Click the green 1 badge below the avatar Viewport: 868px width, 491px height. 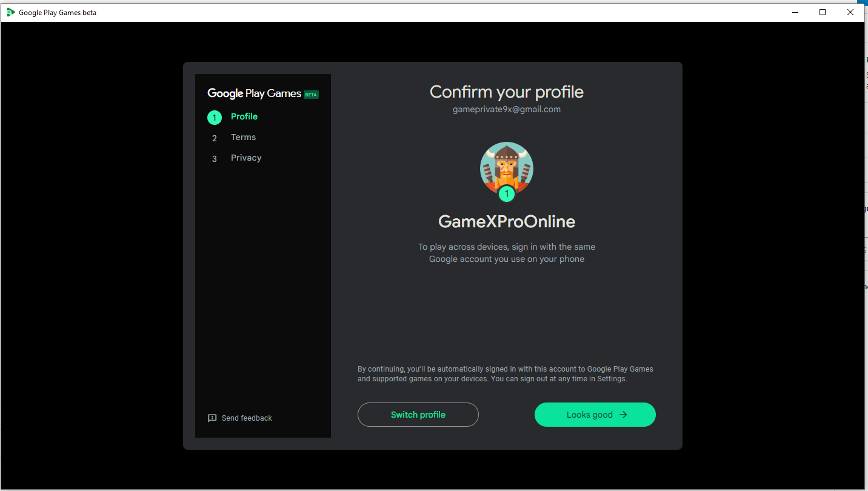(507, 194)
